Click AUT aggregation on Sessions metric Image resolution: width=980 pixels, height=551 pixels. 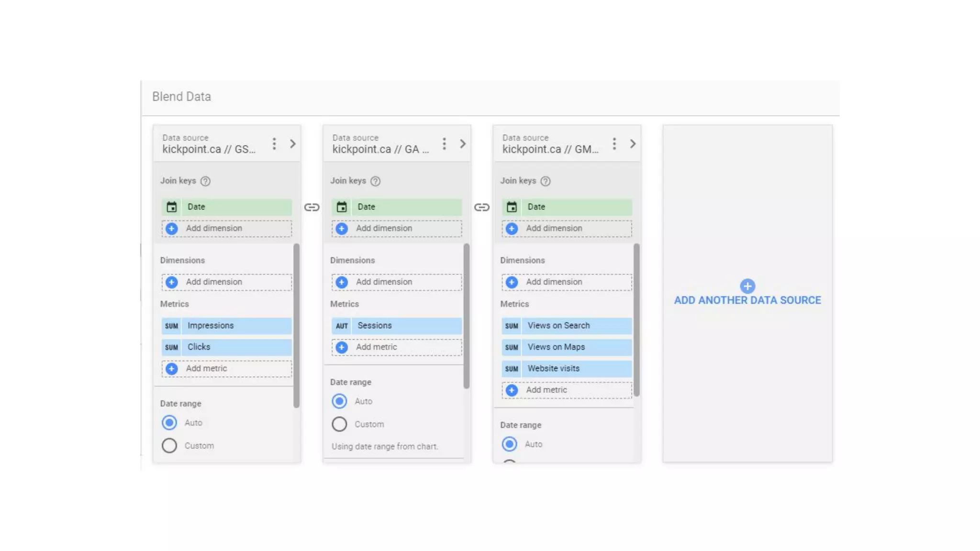click(x=341, y=326)
